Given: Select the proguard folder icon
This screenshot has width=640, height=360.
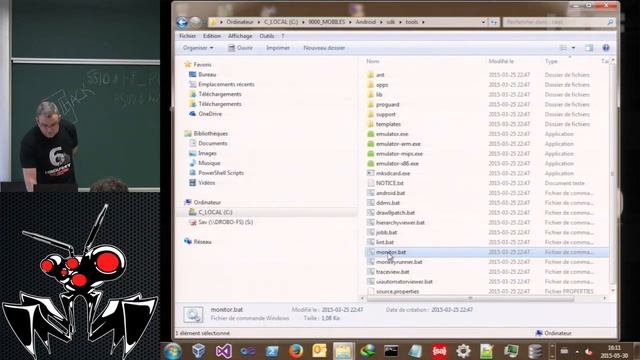Looking at the screenshot, I should coord(371,104).
